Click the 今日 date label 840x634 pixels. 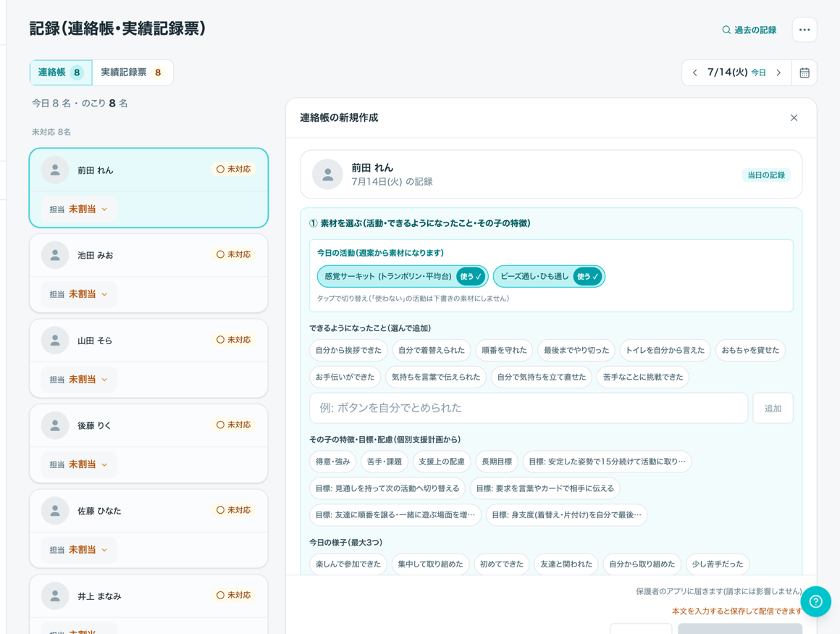pyautogui.click(x=758, y=73)
